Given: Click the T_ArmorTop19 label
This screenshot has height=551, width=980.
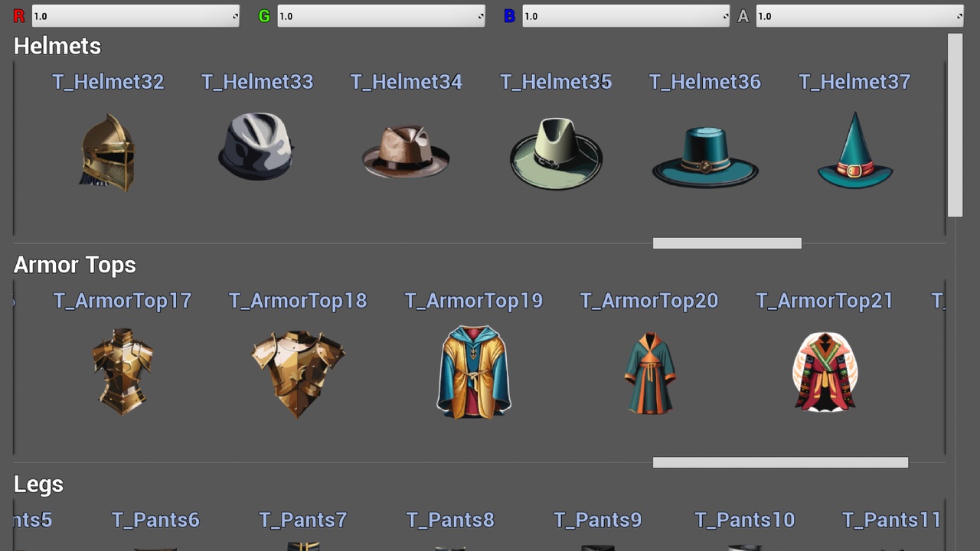Looking at the screenshot, I should click(474, 302).
